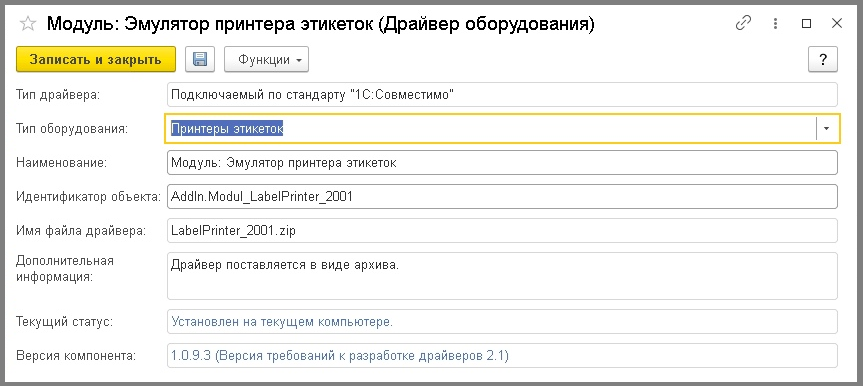Click the 'Версия компонента' read-only field

pos(502,356)
